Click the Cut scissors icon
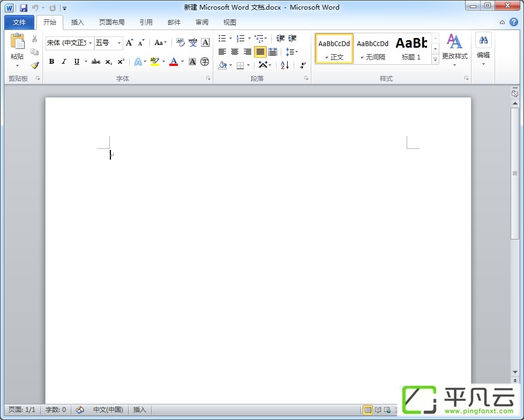Viewport: 524px width, 420px height. point(34,39)
